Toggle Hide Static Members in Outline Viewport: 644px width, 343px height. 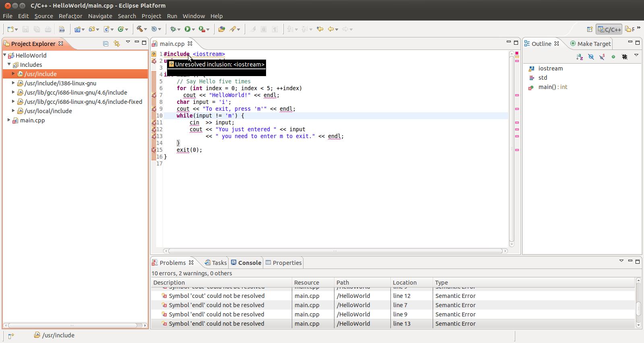pos(602,57)
